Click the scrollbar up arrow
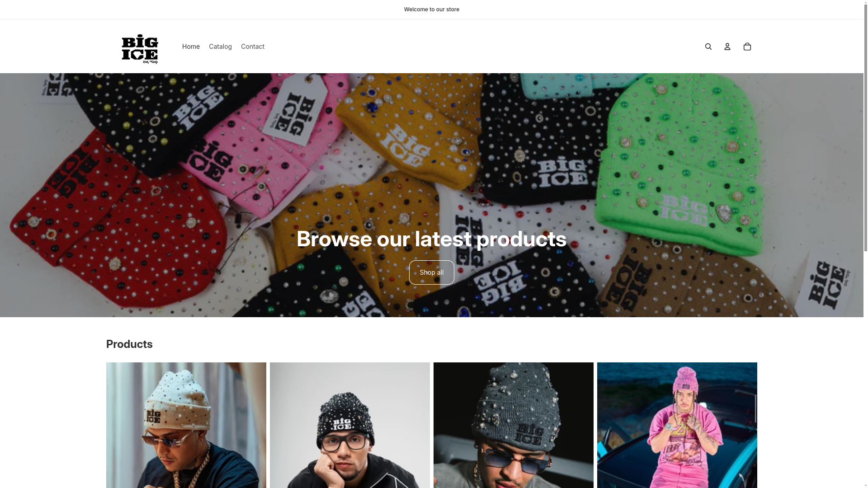 (866, 3)
